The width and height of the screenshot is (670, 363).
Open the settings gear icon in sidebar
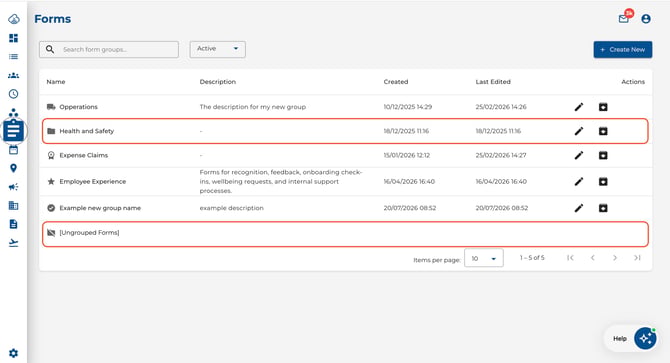pyautogui.click(x=14, y=353)
